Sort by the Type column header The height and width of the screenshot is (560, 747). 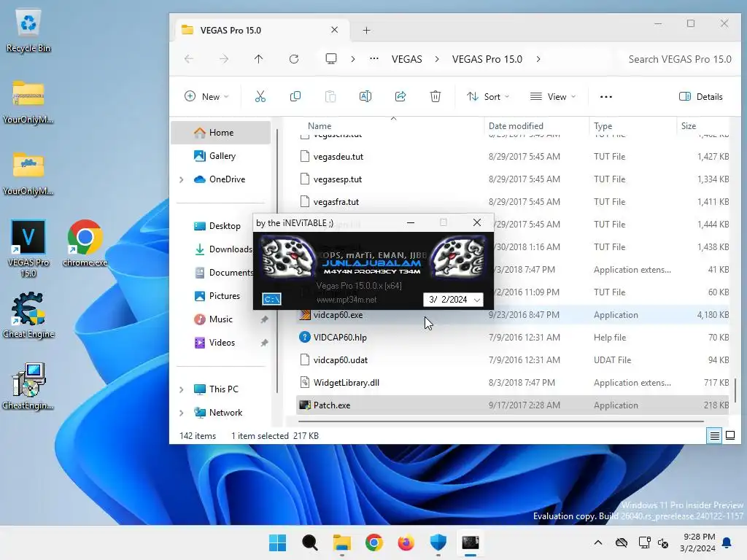tap(603, 126)
